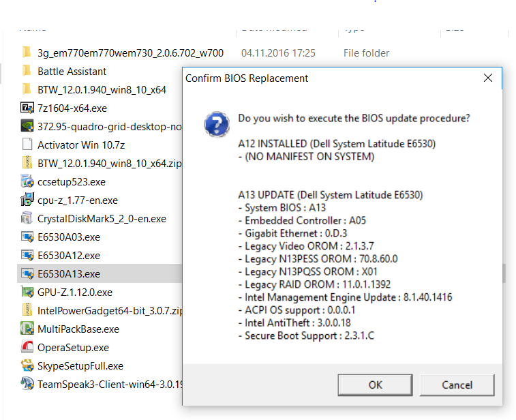Select file name E6530A13.exe

point(69,274)
